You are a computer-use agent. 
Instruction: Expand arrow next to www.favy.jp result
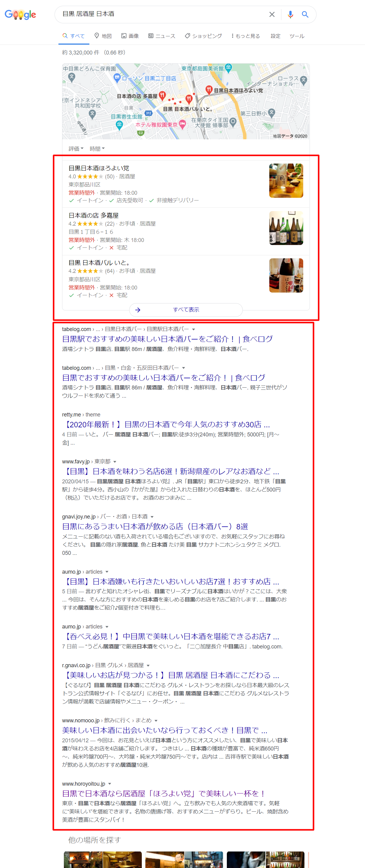115,462
